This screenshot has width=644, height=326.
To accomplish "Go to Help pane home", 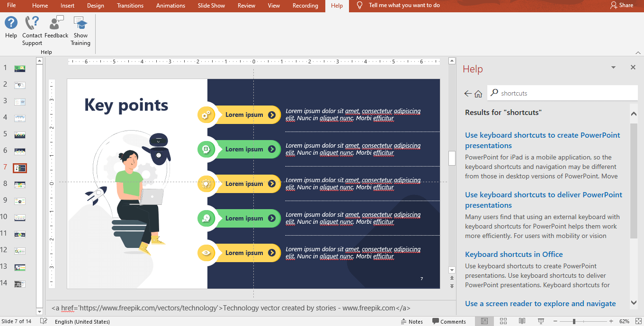I will pos(478,93).
